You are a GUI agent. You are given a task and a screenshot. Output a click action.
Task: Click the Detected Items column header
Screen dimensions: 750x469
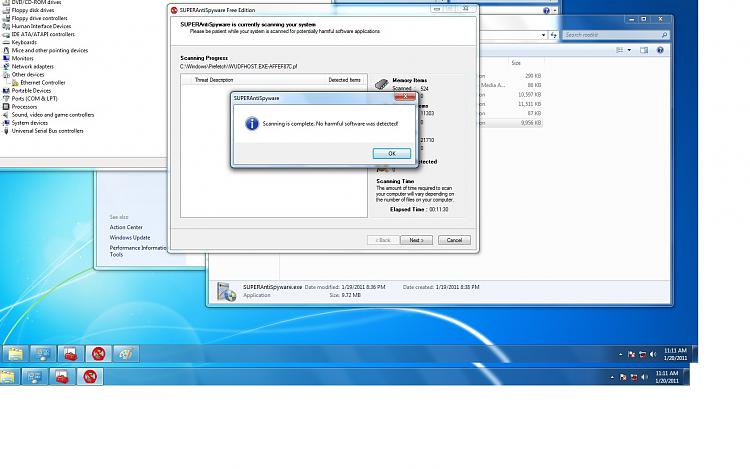(344, 80)
